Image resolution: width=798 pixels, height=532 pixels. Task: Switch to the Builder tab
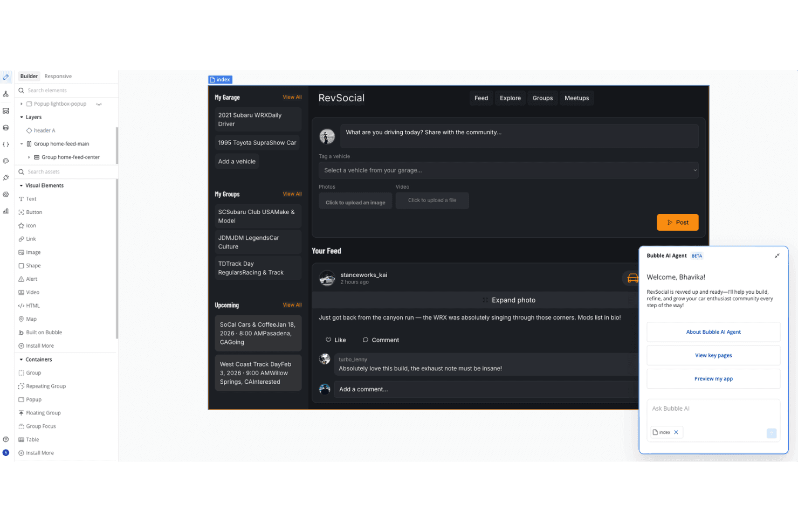(29, 77)
